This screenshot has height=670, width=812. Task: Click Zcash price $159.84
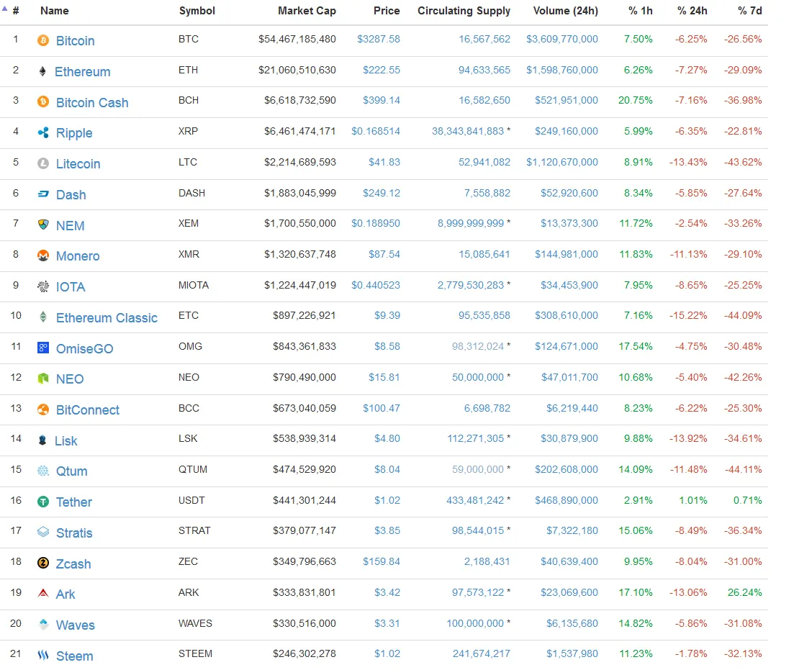(x=382, y=562)
